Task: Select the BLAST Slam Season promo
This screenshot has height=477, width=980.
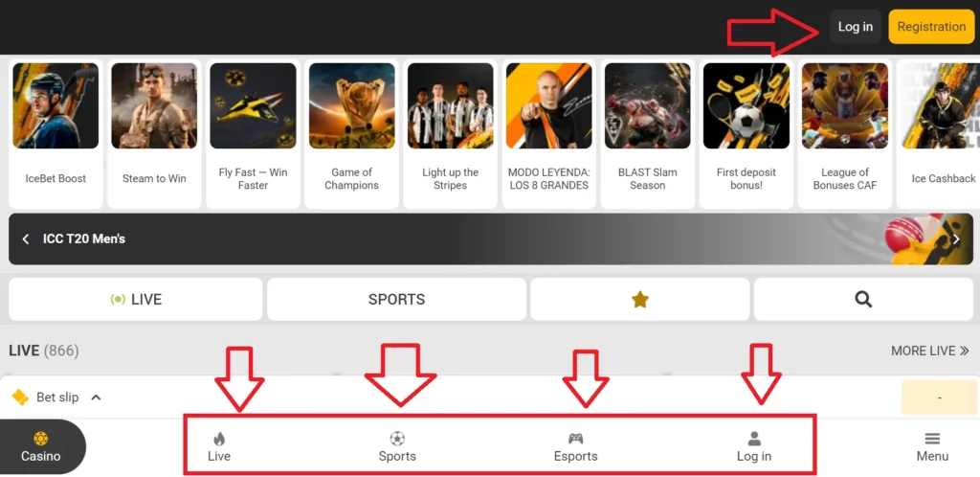Action: click(x=648, y=134)
